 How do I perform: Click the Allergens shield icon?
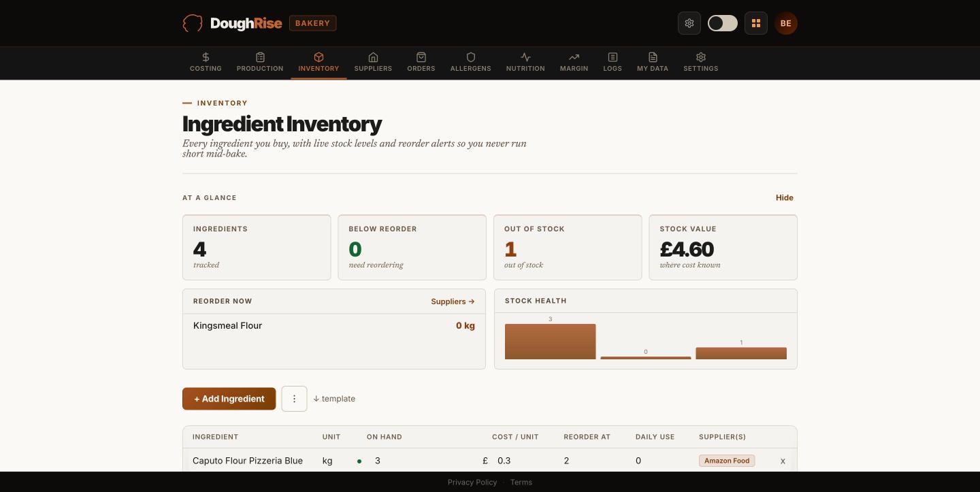[x=470, y=57]
